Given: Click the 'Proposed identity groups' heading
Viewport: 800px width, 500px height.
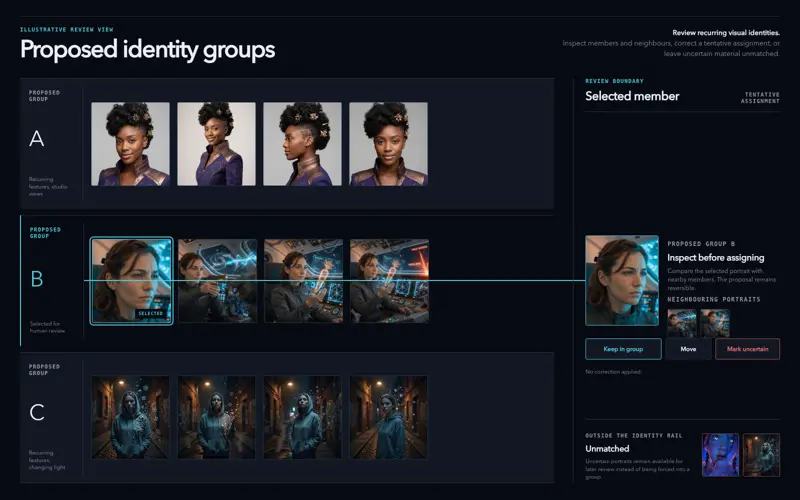Looking at the screenshot, I should (147, 50).
